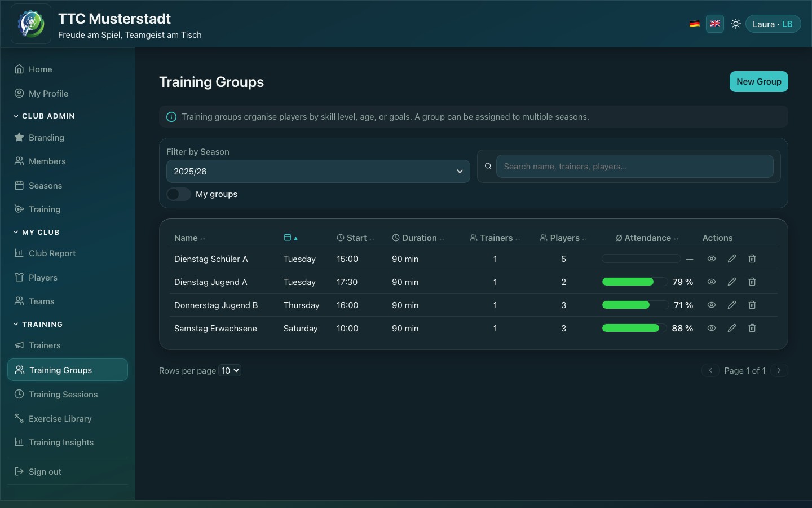The height and width of the screenshot is (508, 812).
Task: Open the Filter by Season dropdown
Action: click(x=318, y=171)
